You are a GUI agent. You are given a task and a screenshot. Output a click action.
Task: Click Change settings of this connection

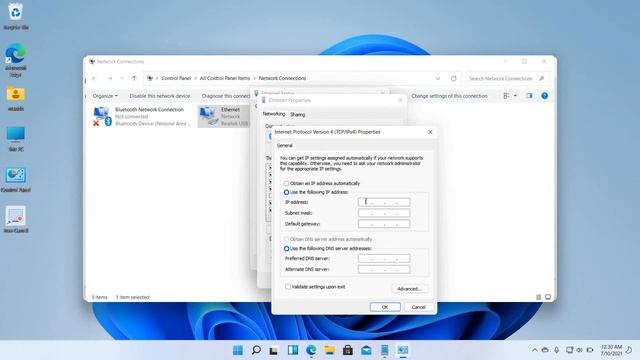(449, 96)
